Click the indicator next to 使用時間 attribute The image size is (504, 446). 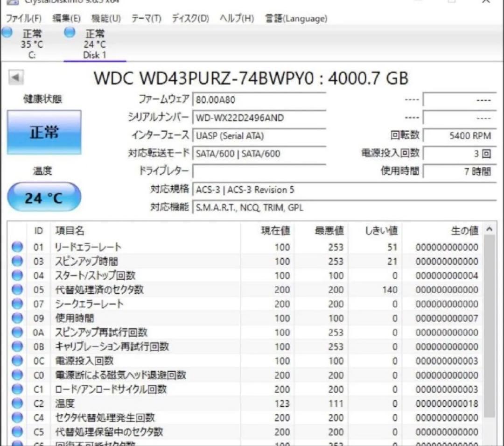17,318
